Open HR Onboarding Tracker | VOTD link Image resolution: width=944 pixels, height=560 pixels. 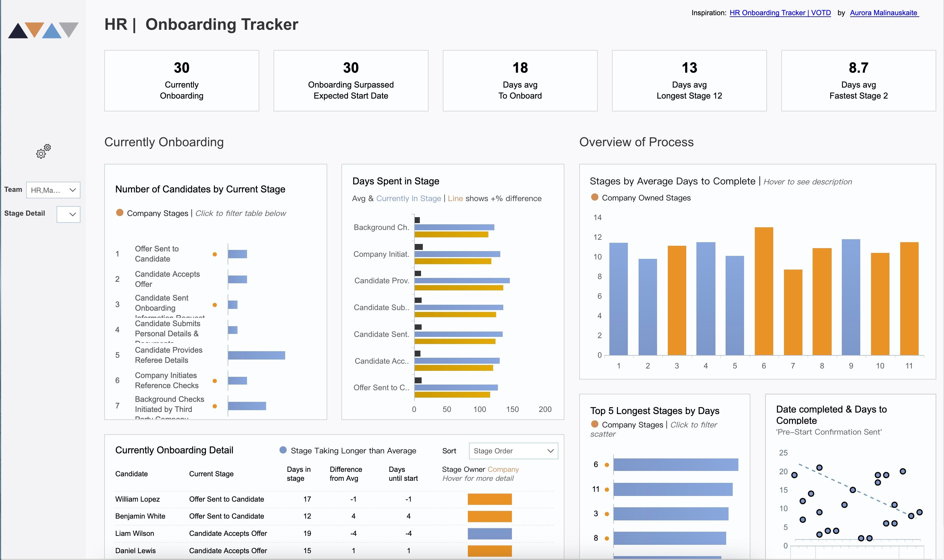click(x=780, y=13)
